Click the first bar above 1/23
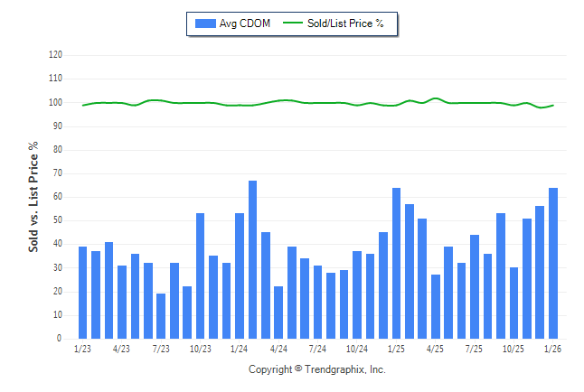The height and width of the screenshot is (392, 584). point(82,292)
